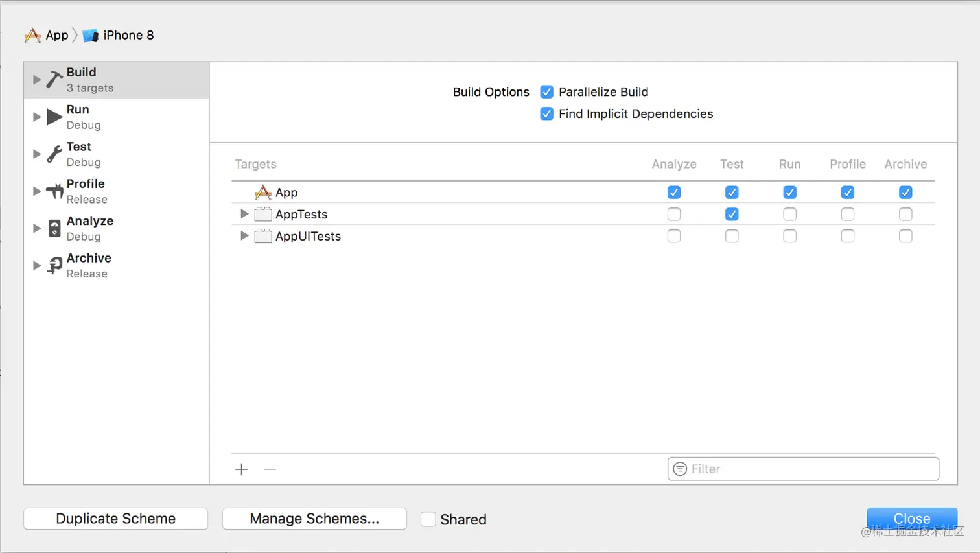
Task: Open the Test wrench icon settings
Action: coord(54,154)
